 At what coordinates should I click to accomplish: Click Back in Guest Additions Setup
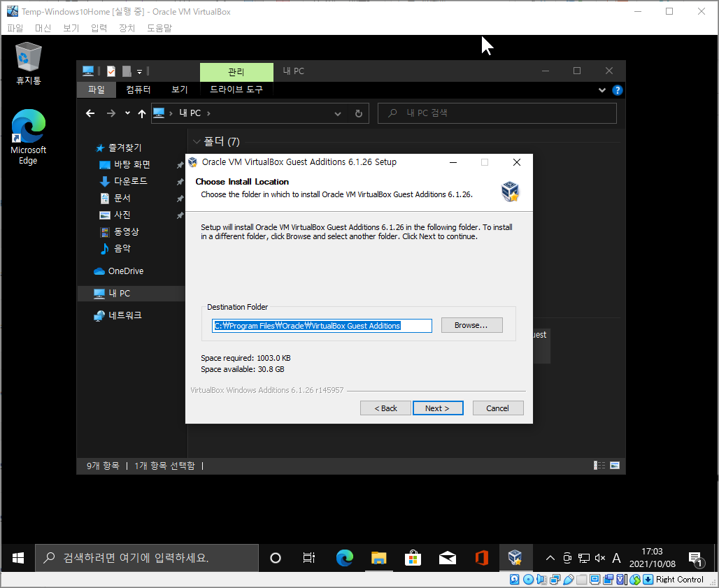pos(385,408)
